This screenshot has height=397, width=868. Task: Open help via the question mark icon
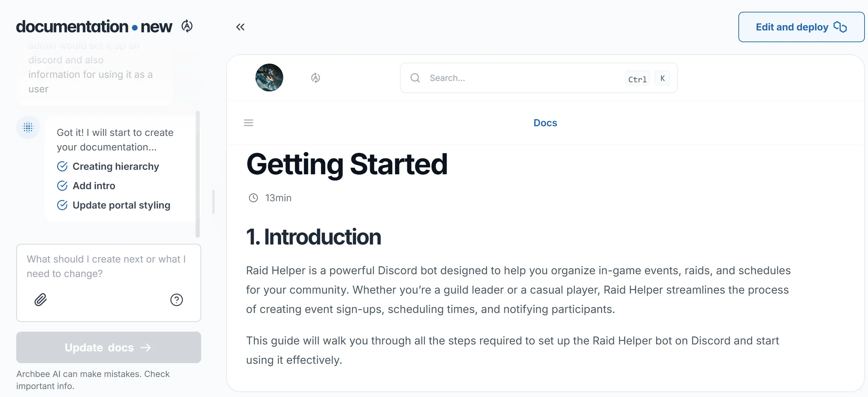177,299
